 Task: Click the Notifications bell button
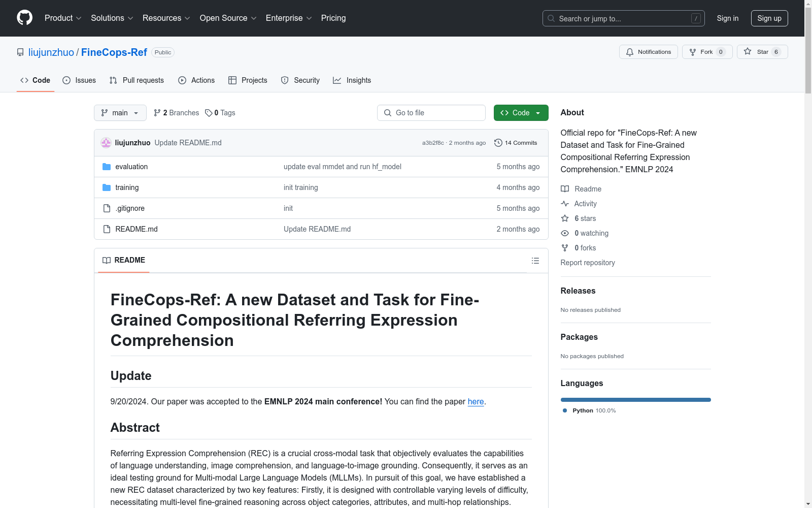click(x=648, y=52)
